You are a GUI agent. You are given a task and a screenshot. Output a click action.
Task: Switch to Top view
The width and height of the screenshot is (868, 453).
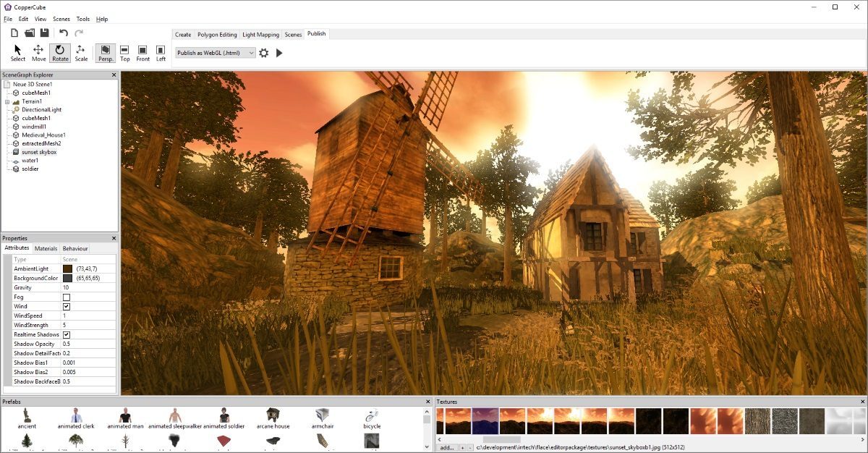click(125, 53)
